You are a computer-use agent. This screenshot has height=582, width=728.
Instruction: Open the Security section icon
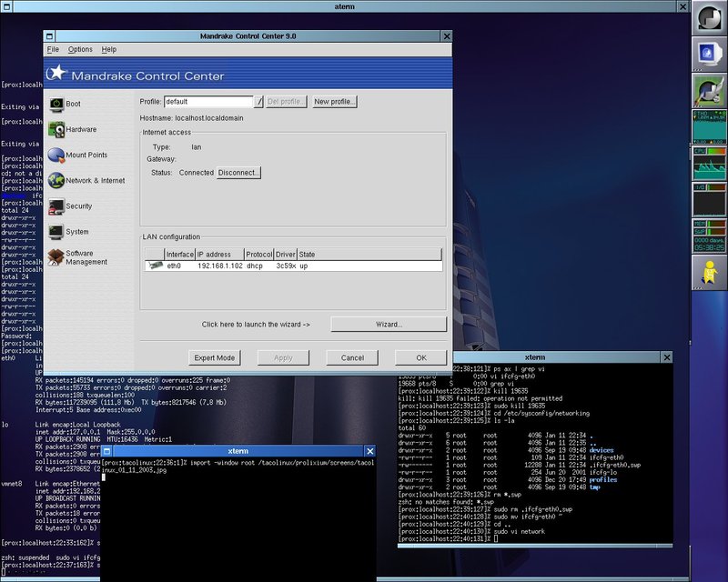[x=56, y=206]
